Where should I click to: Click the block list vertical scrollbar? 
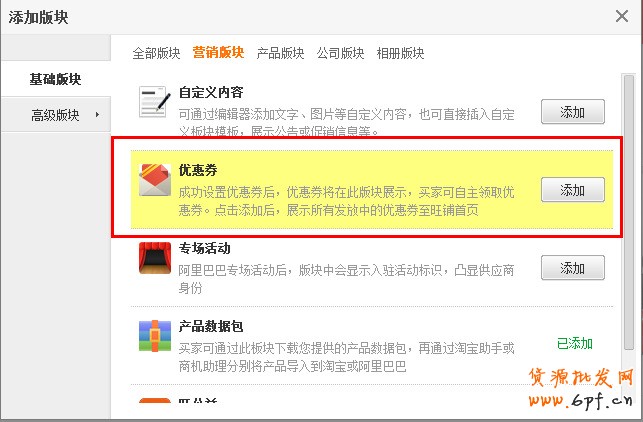pyautogui.click(x=629, y=212)
